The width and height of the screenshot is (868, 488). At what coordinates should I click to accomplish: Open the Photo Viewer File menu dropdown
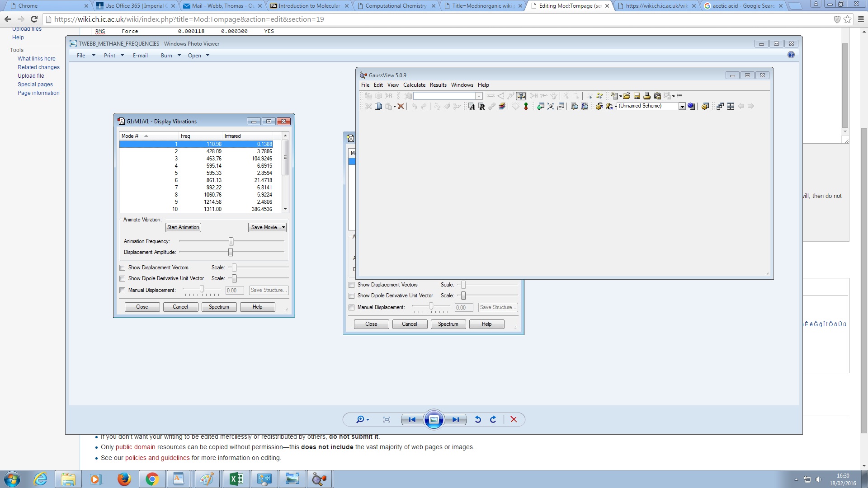tap(85, 56)
